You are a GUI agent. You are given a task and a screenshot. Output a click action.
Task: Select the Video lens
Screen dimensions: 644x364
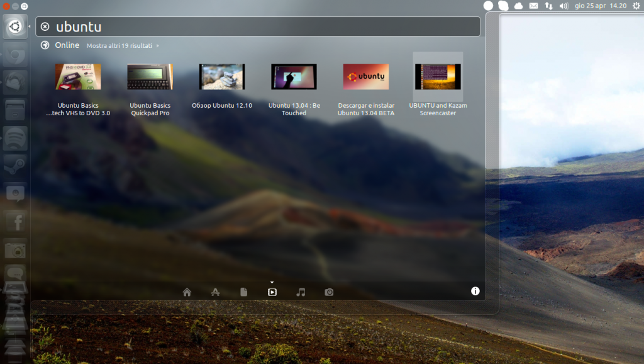click(272, 292)
